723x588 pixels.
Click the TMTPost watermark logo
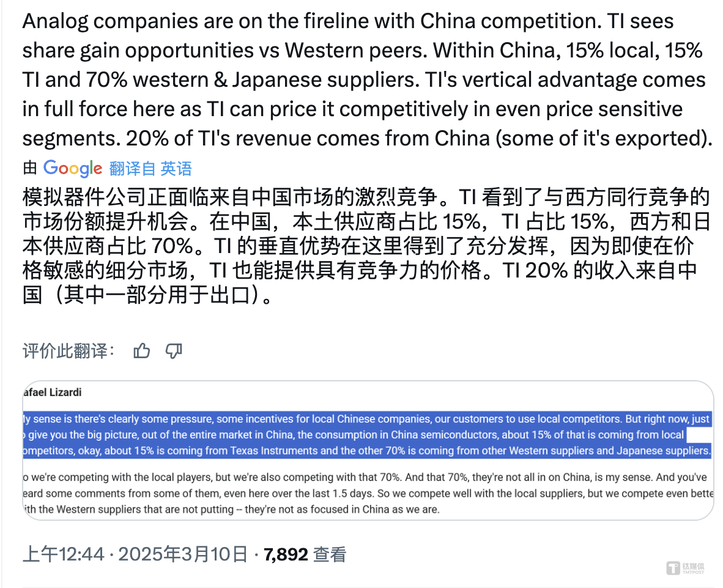click(686, 568)
